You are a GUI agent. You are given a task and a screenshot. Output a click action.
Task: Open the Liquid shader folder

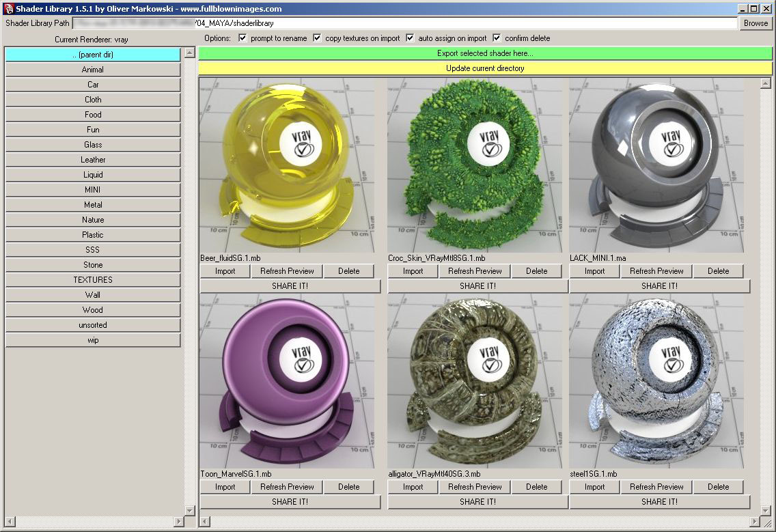pos(92,175)
